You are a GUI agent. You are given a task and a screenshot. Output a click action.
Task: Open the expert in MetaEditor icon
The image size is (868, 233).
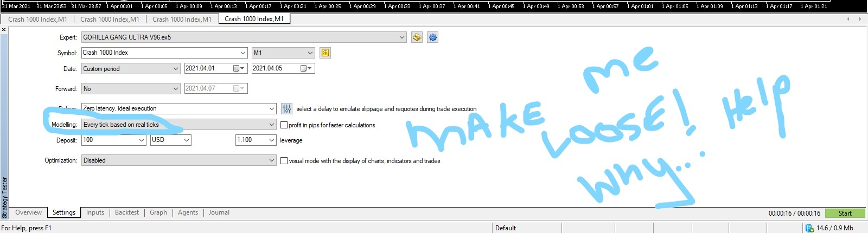coord(417,37)
